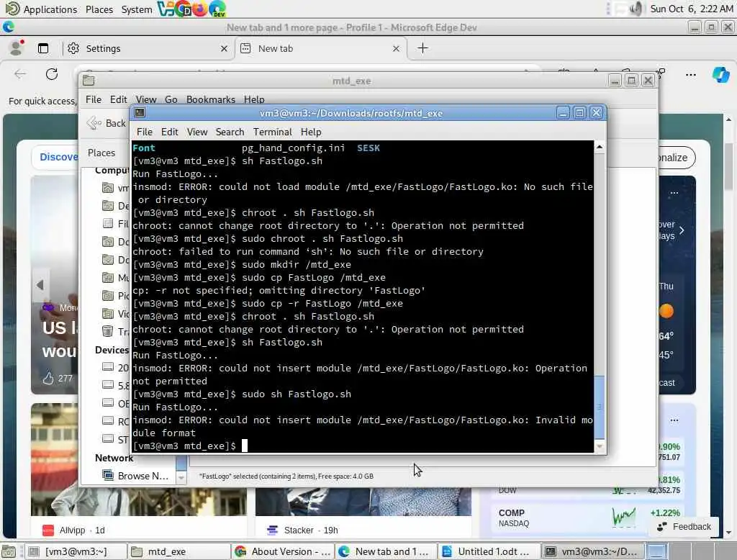Click Edge page scrollbar down arrow

point(728,533)
